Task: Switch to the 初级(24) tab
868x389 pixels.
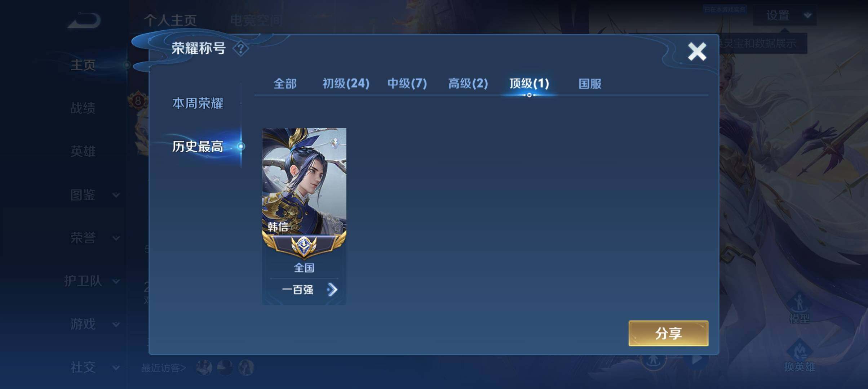Action: tap(346, 84)
